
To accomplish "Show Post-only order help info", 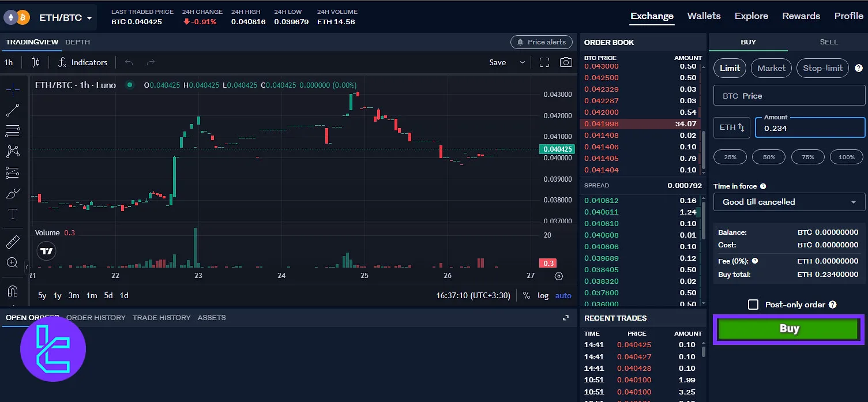I will [x=832, y=305].
